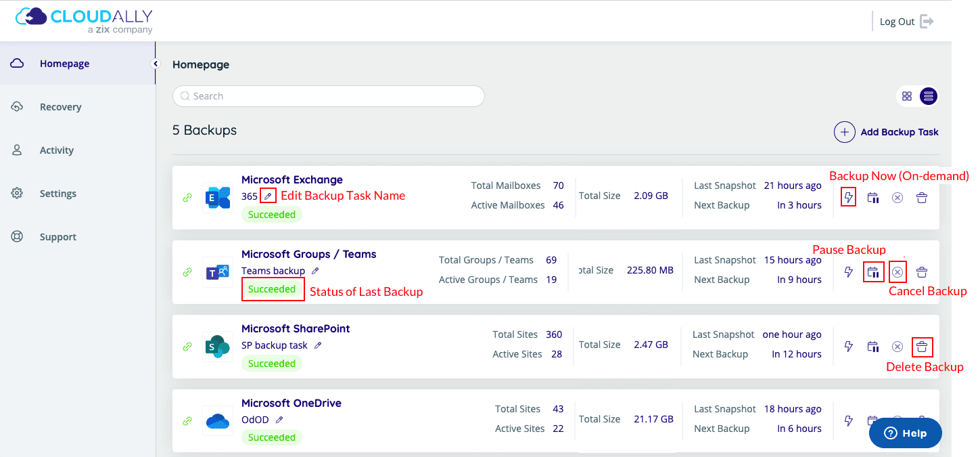Delete the Microsoft SharePoint backup task
Screen dimensions: 980x457
click(x=922, y=347)
